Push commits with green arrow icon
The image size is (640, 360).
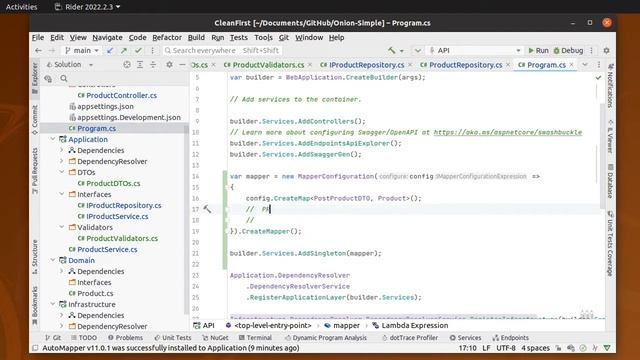(124, 51)
